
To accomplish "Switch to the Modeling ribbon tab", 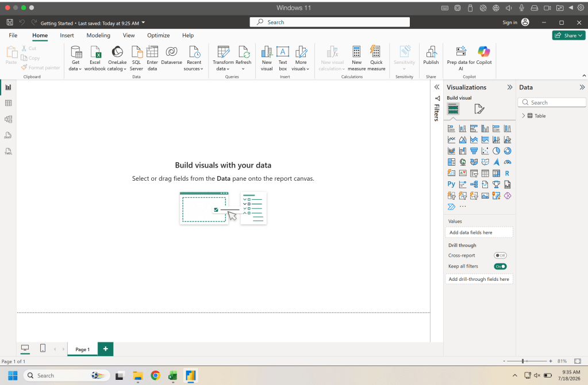I will [x=98, y=35].
